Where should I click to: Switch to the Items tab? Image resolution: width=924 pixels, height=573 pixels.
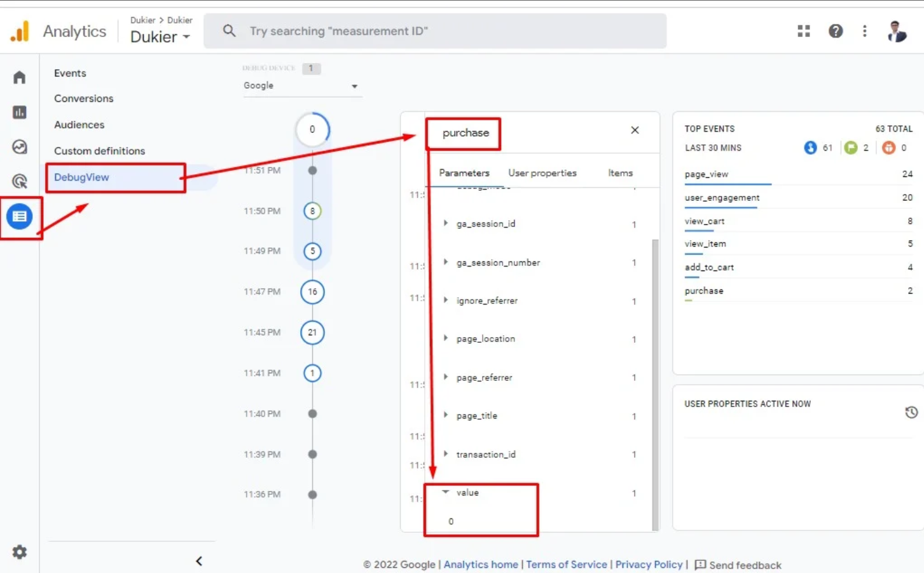coord(620,173)
